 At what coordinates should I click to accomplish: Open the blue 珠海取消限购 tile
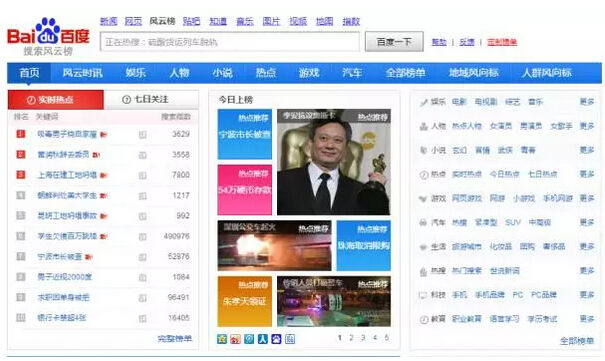pyautogui.click(x=363, y=245)
